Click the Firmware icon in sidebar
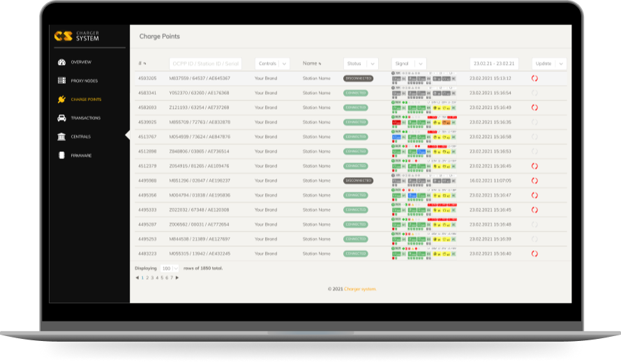 61,156
